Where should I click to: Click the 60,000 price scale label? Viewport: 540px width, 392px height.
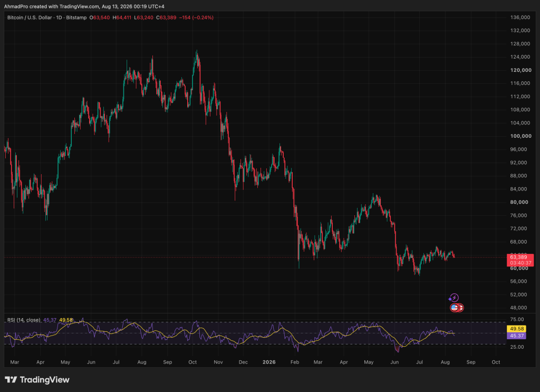click(x=519, y=269)
